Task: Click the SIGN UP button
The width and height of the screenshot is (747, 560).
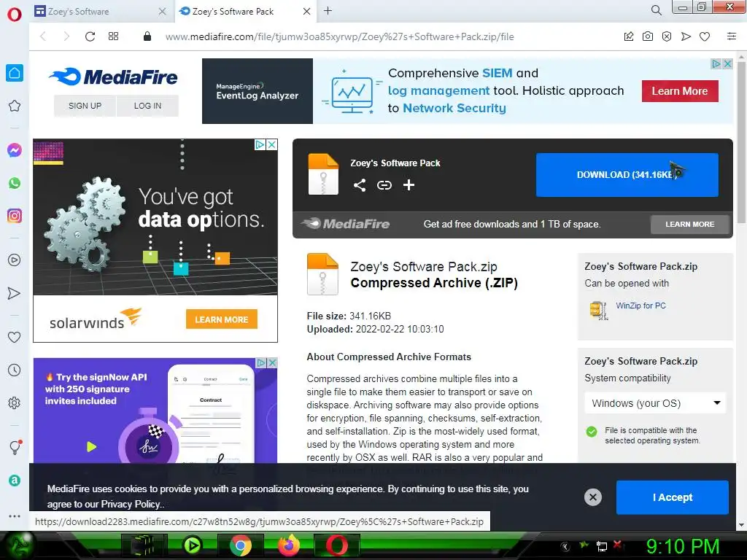Action: click(x=85, y=106)
